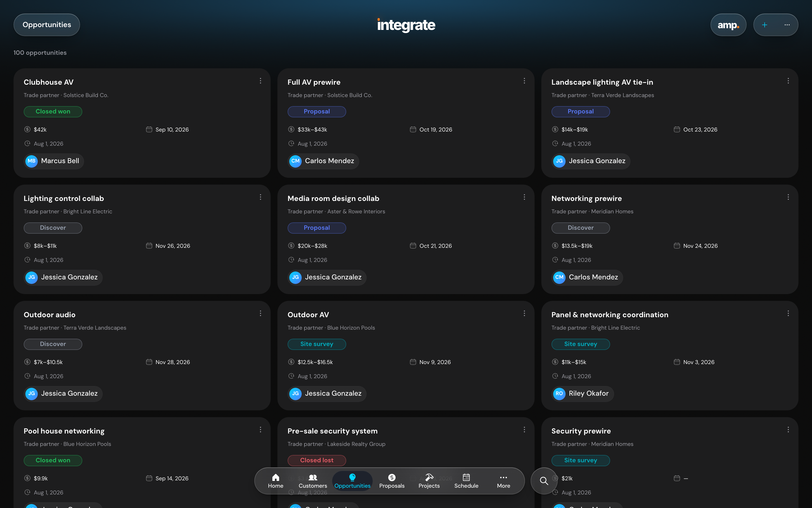This screenshot has width=812, height=508.
Task: Click Trade partner · Blue Horizon Pools on Outdoor AV
Action: click(331, 328)
